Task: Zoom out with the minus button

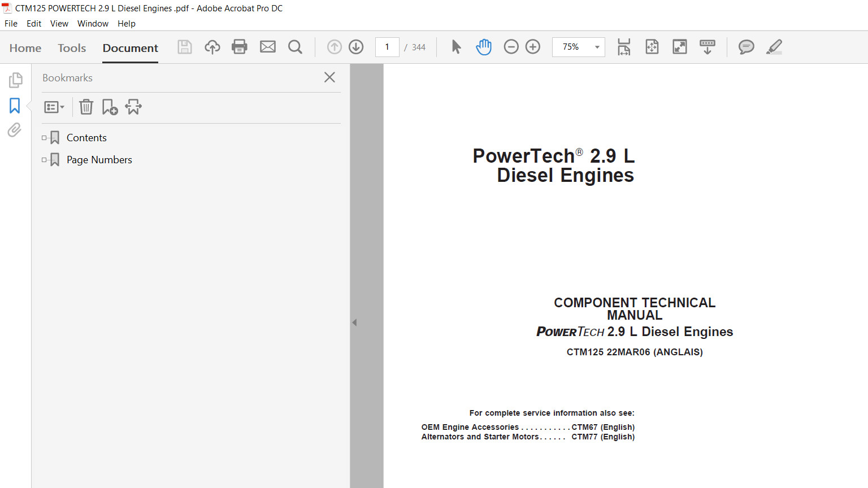Action: click(511, 47)
